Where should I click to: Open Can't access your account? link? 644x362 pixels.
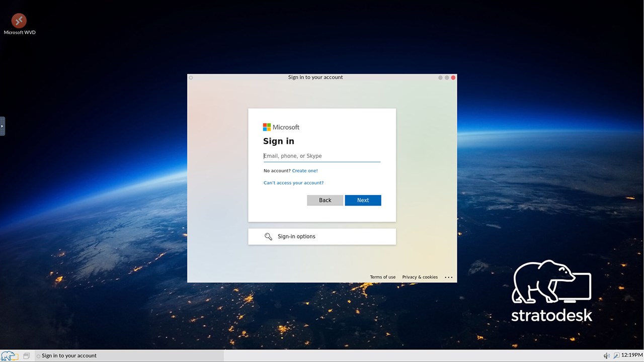(294, 183)
